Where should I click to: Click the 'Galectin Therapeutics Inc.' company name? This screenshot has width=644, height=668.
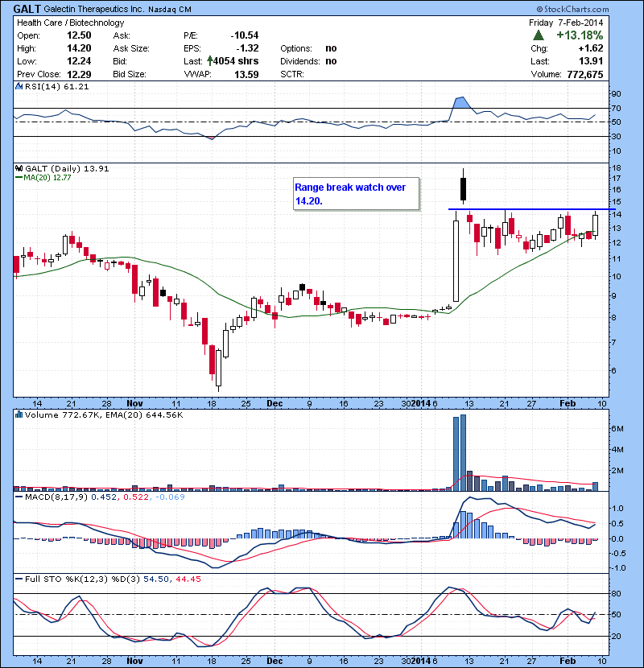click(x=93, y=9)
